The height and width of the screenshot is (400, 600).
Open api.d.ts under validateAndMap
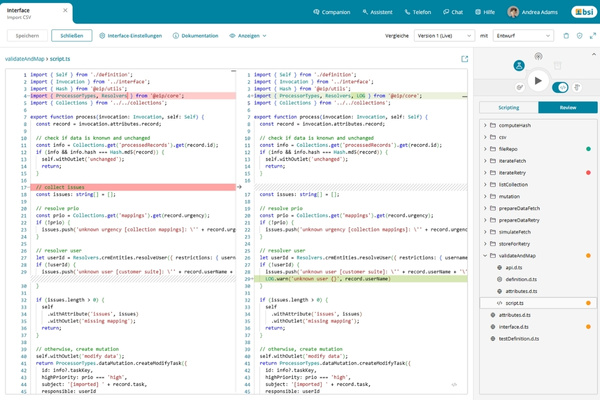tap(538, 268)
